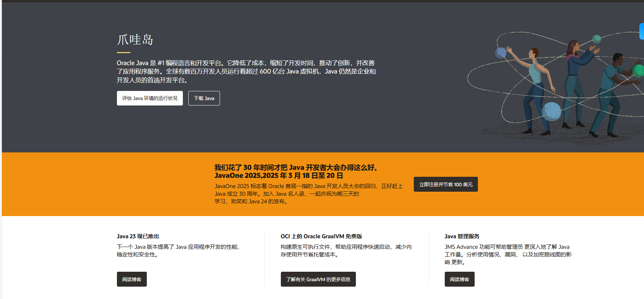
Task: Click OCI 上的 Oracle GraalVM 免费版 heading
Action: tap(321, 236)
